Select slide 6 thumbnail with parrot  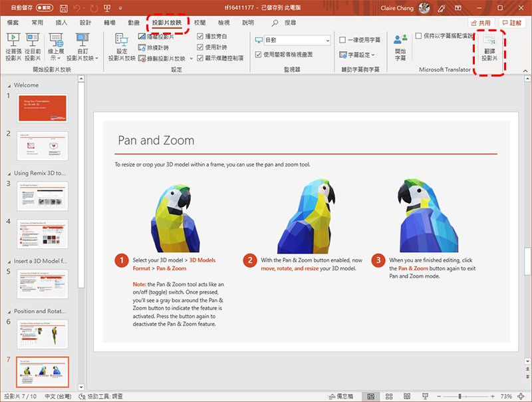pyautogui.click(x=43, y=334)
